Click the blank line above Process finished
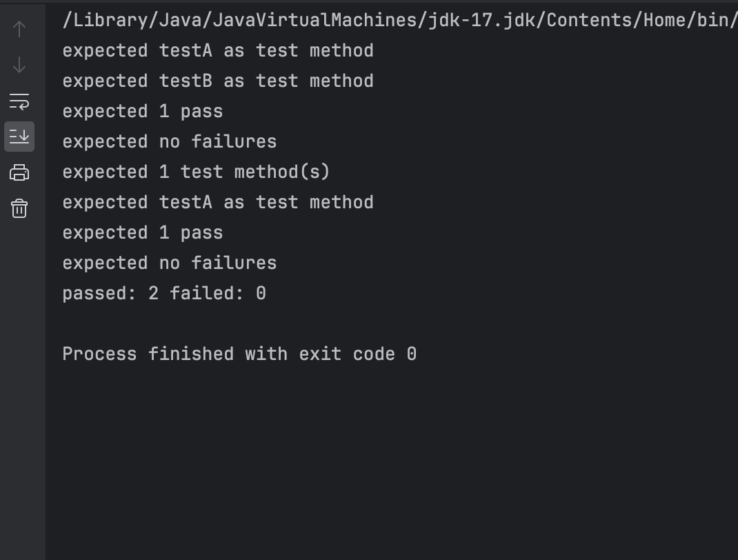 coord(392,323)
